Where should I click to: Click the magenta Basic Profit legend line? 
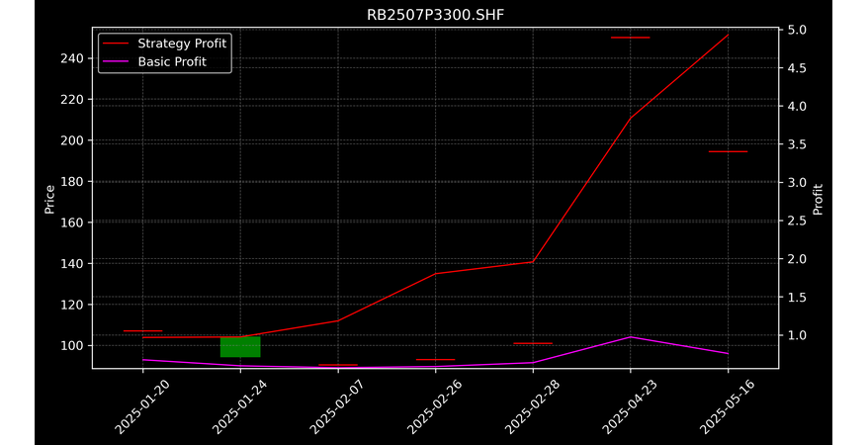coord(116,62)
